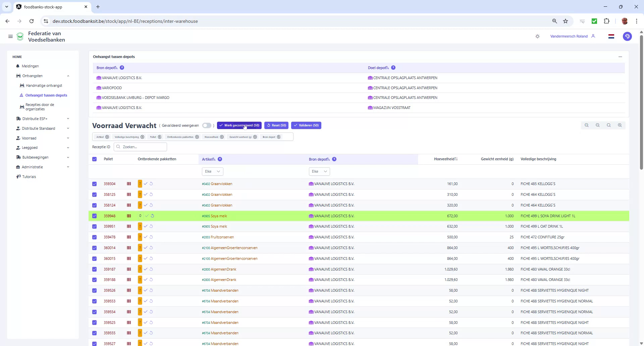644x346 pixels.
Task: Click the checkmark icon on the Soya melk row
Action: (x=146, y=216)
